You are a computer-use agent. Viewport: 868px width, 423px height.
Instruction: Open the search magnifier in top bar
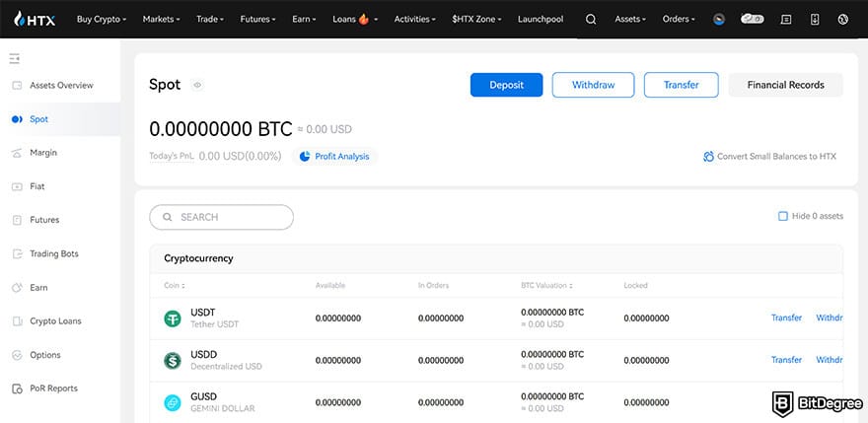591,20
